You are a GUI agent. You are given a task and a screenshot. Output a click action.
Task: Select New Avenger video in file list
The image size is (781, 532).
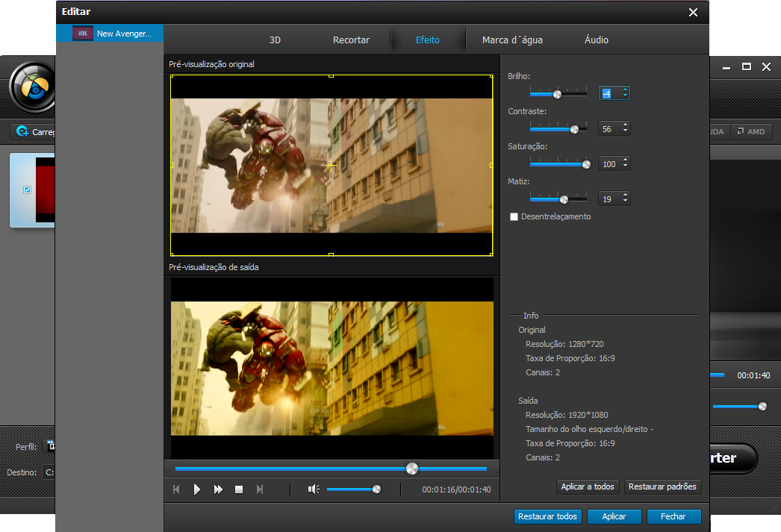point(110,34)
